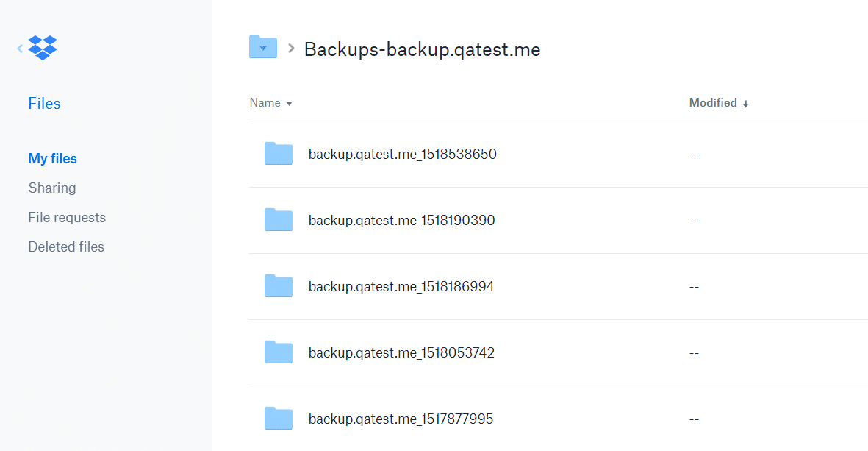
Task: Go to My files section
Action: point(53,158)
